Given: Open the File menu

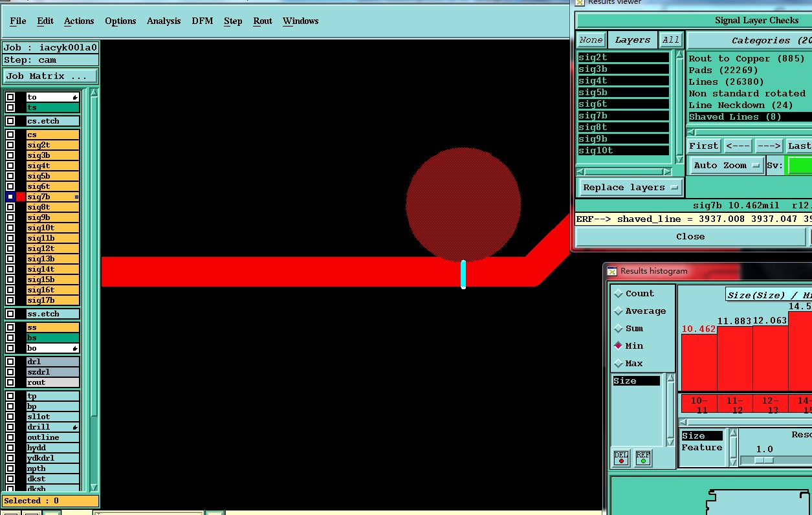Looking at the screenshot, I should point(18,21).
